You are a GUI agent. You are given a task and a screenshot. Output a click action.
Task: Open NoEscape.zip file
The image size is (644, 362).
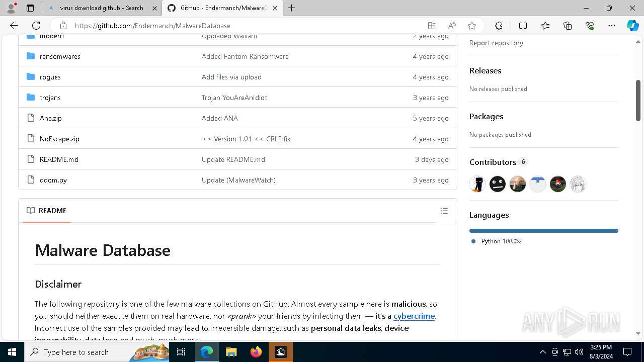pos(59,139)
